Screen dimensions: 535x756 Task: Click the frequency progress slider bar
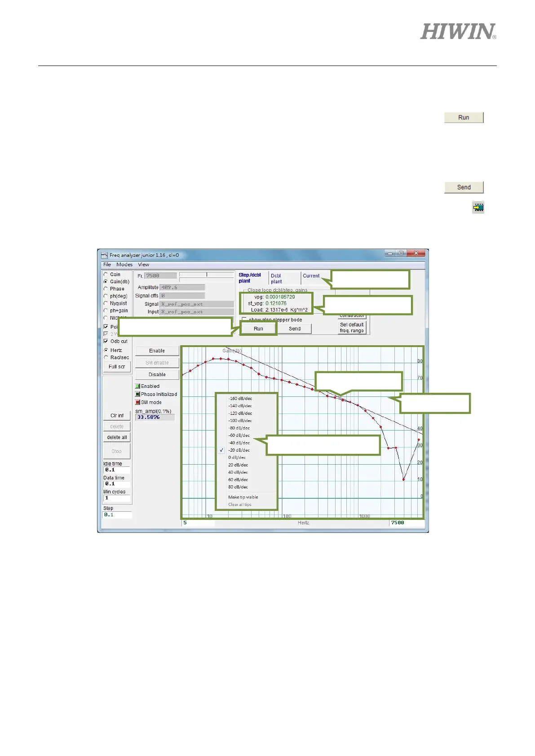tap(207, 274)
